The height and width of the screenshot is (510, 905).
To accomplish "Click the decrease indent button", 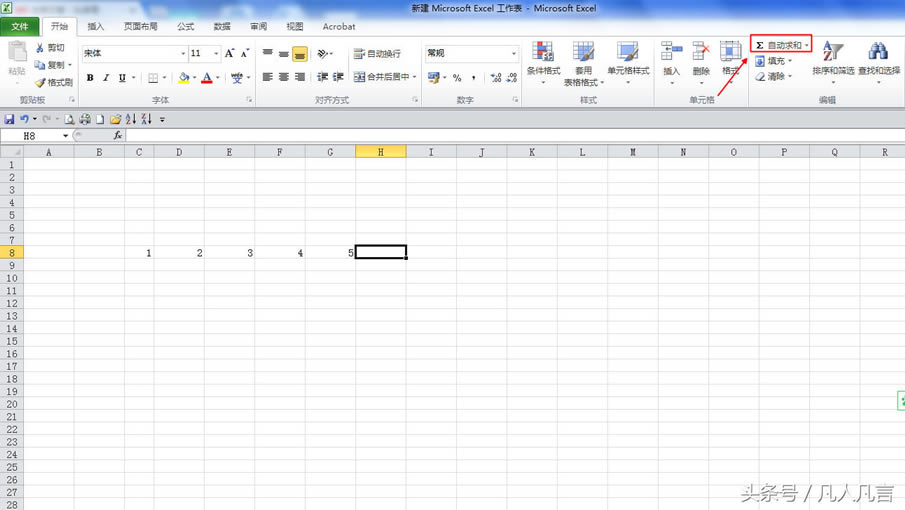I will 323,77.
